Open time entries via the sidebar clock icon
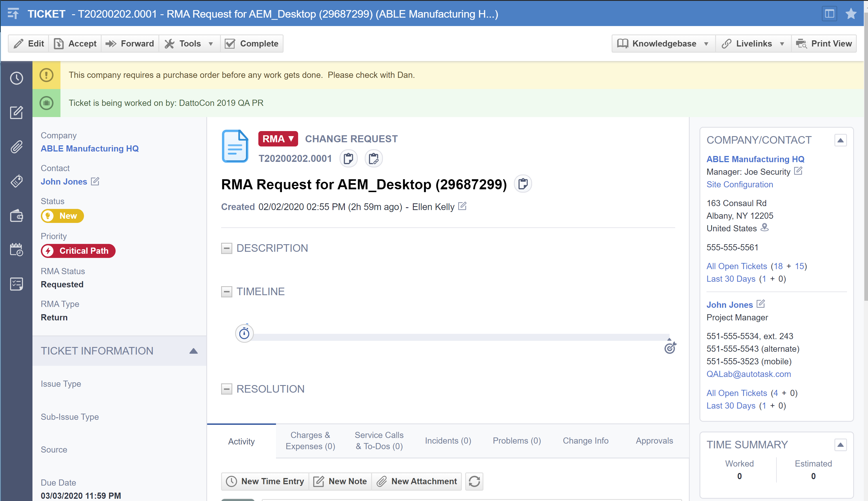The width and height of the screenshot is (868, 501). pyautogui.click(x=16, y=78)
